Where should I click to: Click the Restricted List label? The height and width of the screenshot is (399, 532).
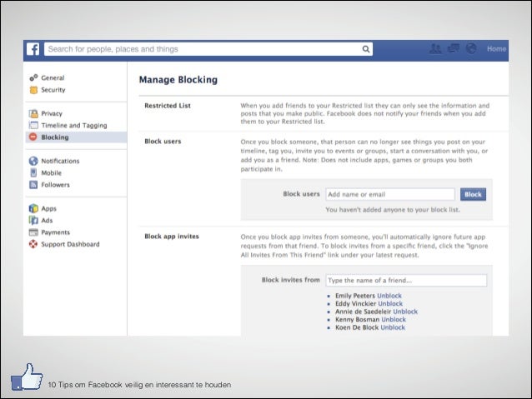coord(168,106)
